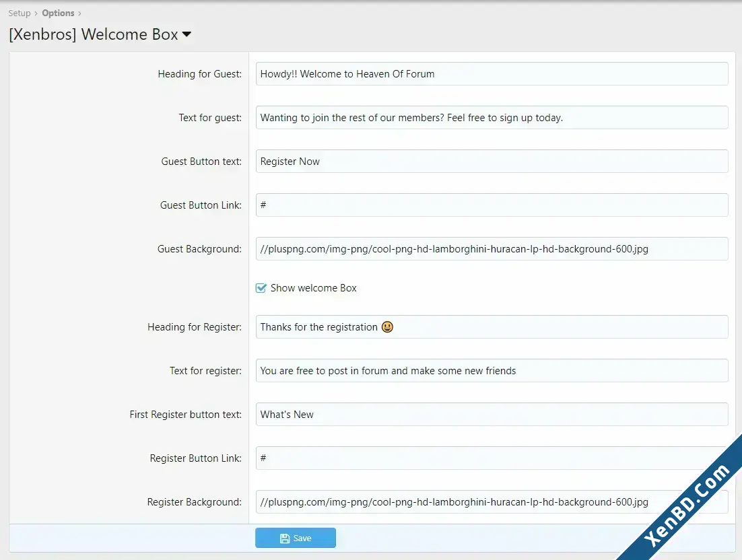Edit the Register Background URL field
Viewport: 742px width, 560px height.
click(x=492, y=502)
